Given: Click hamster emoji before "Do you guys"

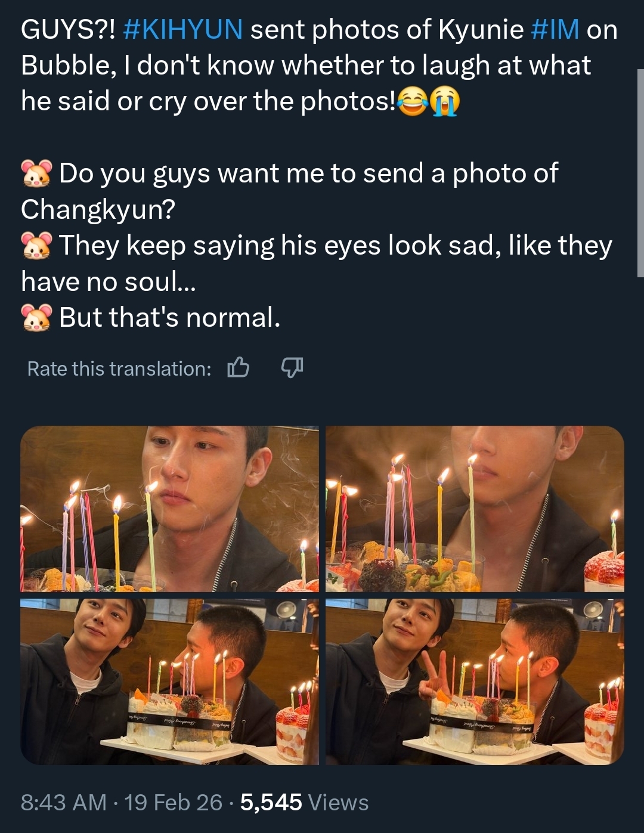Looking at the screenshot, I should click(37, 174).
